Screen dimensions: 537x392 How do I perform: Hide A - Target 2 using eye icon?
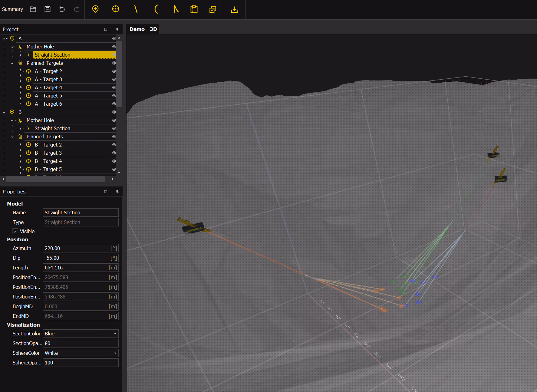(114, 71)
